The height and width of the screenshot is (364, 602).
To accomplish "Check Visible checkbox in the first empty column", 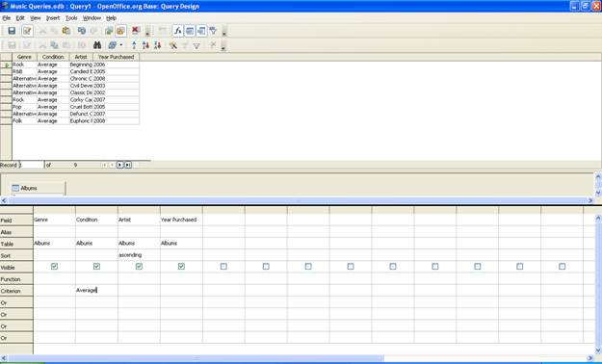I will point(223,266).
